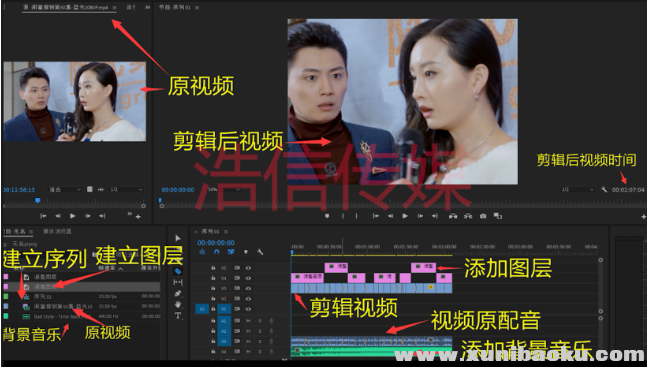
Task: Click export frame camera icon
Action: click(x=483, y=216)
